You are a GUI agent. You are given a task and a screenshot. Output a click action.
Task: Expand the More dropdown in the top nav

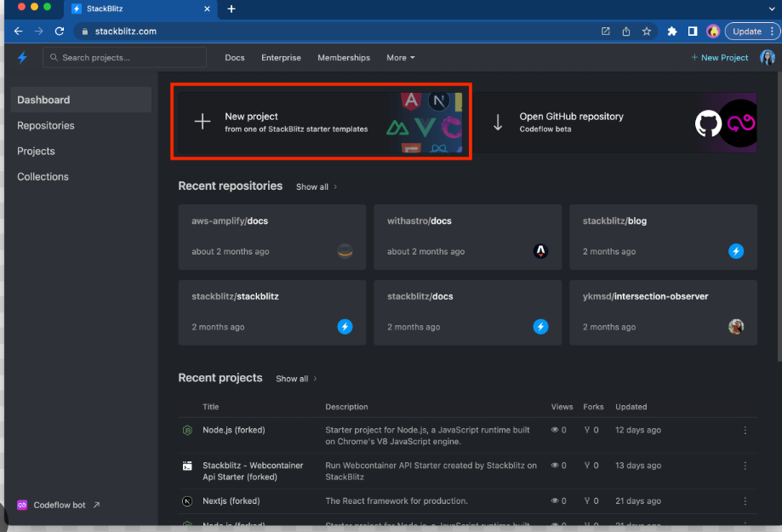coord(401,58)
